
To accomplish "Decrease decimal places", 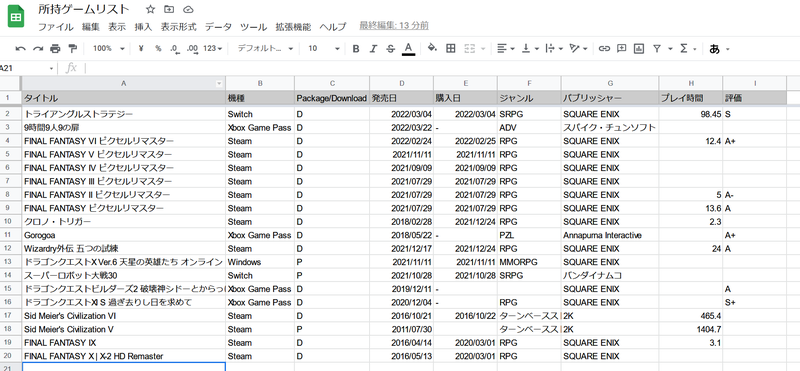I will [174, 48].
